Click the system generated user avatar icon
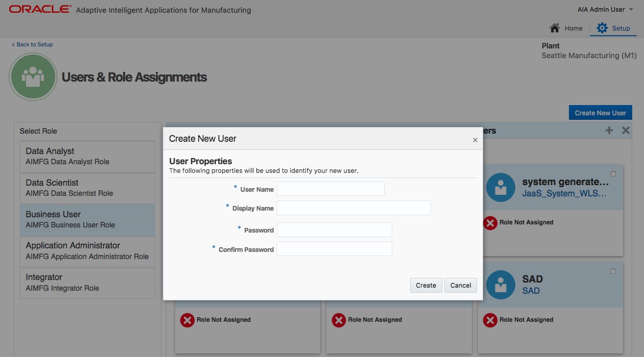 point(500,187)
